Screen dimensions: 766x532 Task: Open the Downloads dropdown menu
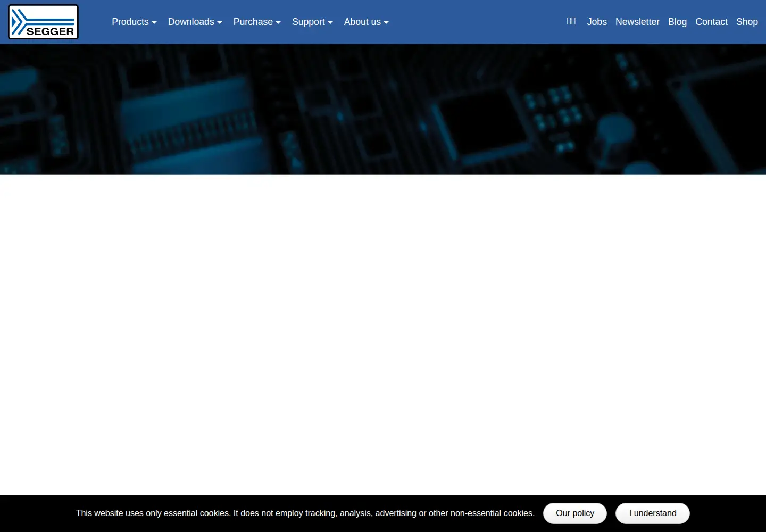195,22
